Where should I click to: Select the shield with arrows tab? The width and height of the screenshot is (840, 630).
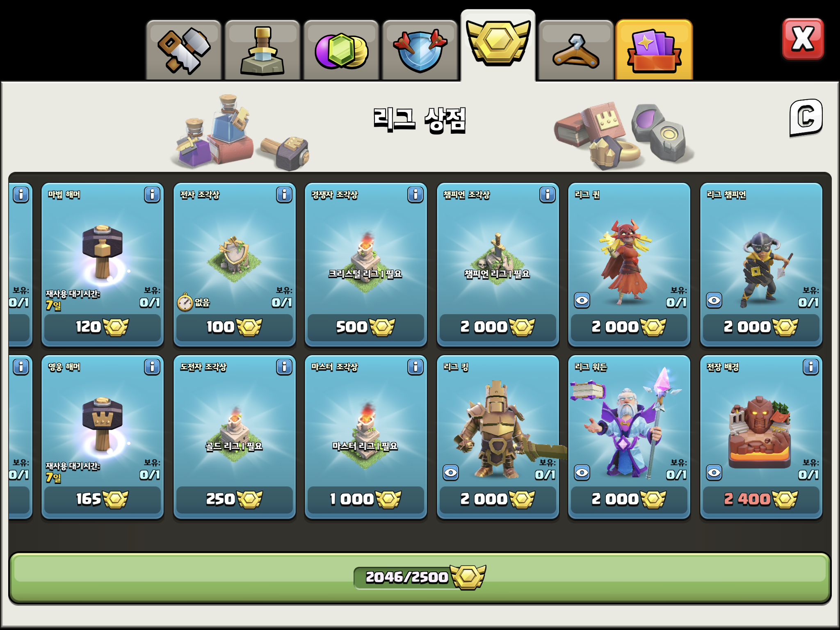click(x=420, y=50)
